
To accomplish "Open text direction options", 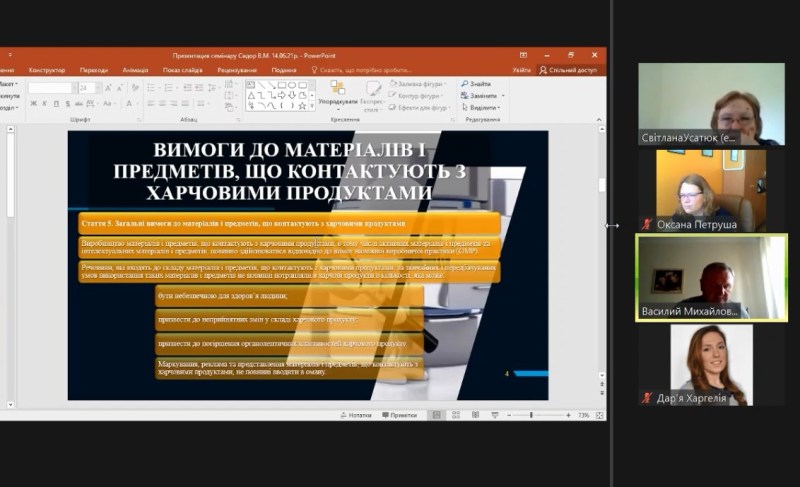I will 230,84.
